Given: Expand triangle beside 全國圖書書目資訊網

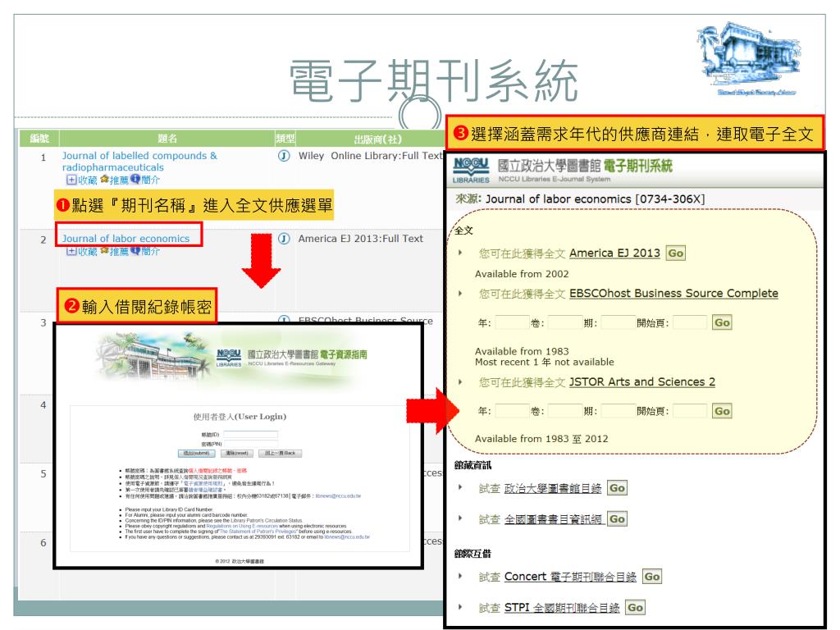Looking at the screenshot, I should click(460, 518).
